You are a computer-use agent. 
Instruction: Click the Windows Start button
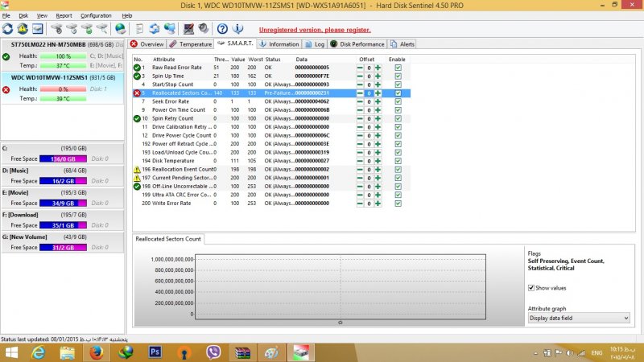(11, 352)
